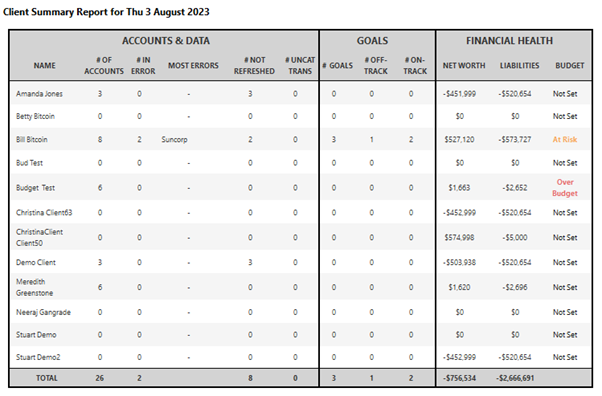Select the Christina Client63 name

[x=44, y=213]
